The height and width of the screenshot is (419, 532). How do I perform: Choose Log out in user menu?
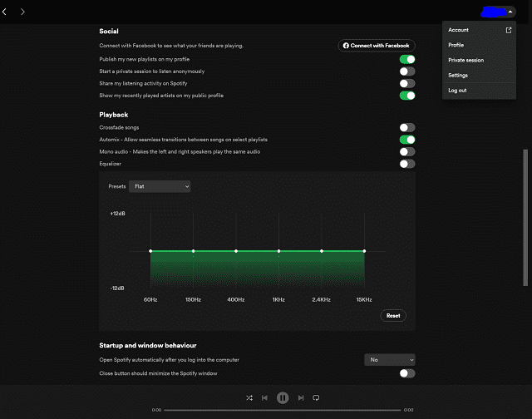point(479,91)
